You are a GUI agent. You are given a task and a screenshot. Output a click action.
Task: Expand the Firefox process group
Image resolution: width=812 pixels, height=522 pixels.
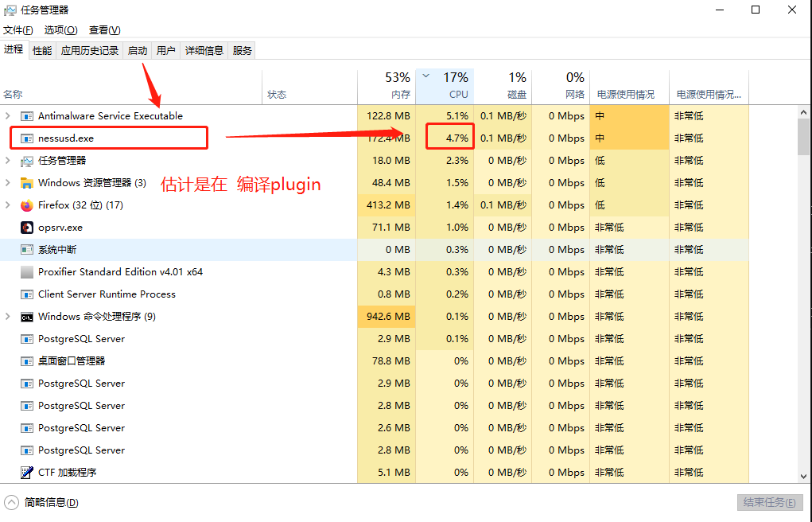(x=8, y=205)
